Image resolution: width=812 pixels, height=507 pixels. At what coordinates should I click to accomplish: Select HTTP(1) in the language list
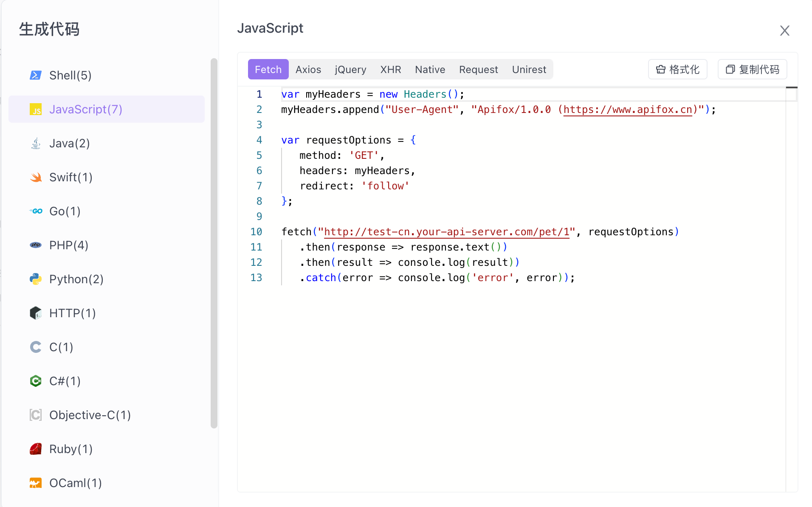click(72, 313)
